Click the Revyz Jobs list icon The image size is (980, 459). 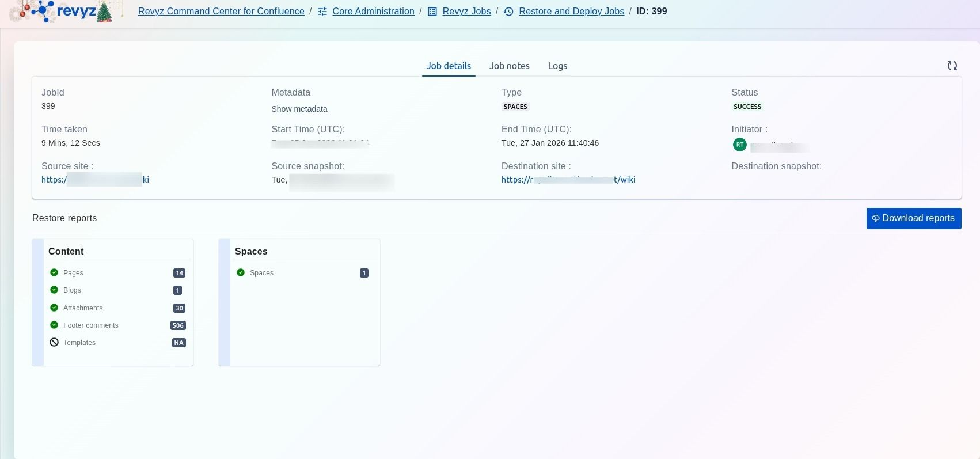click(432, 12)
